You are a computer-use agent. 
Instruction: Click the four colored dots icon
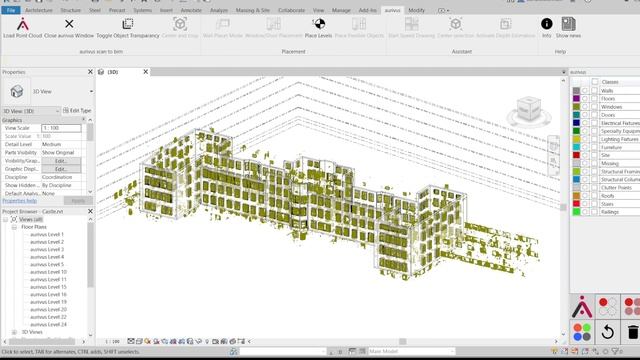pyautogui.click(x=582, y=332)
